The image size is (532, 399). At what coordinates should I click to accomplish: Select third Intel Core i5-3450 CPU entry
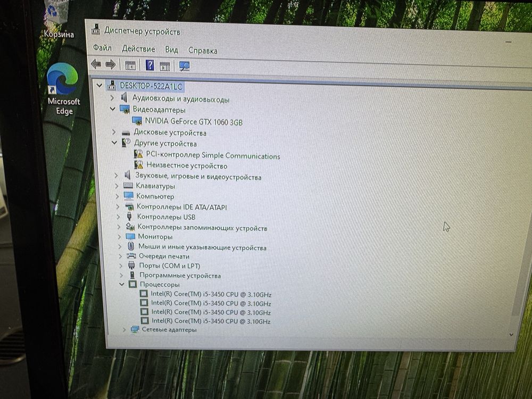coord(211,312)
